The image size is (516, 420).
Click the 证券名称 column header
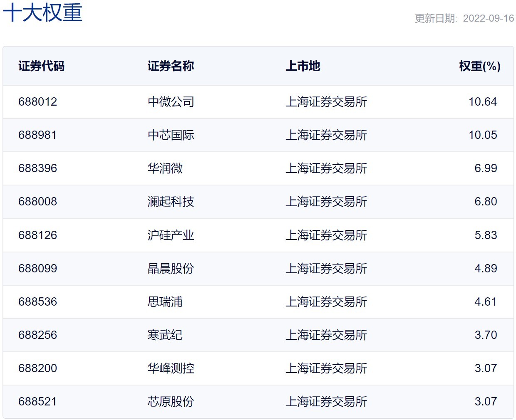171,66
